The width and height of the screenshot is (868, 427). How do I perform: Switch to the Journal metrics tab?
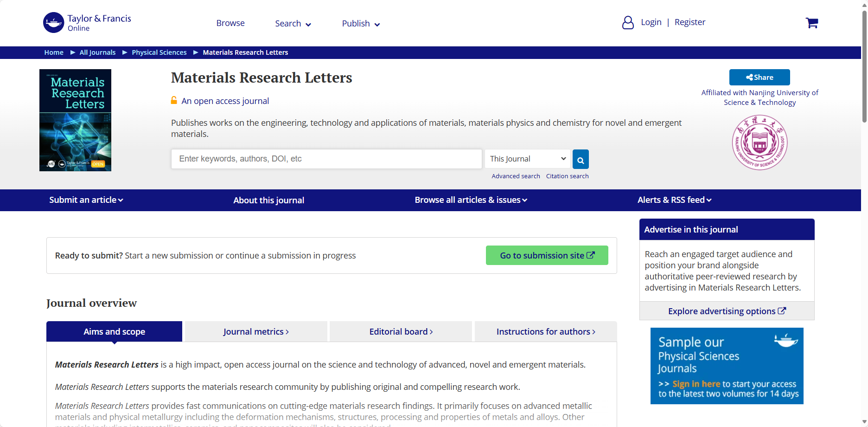coord(256,332)
